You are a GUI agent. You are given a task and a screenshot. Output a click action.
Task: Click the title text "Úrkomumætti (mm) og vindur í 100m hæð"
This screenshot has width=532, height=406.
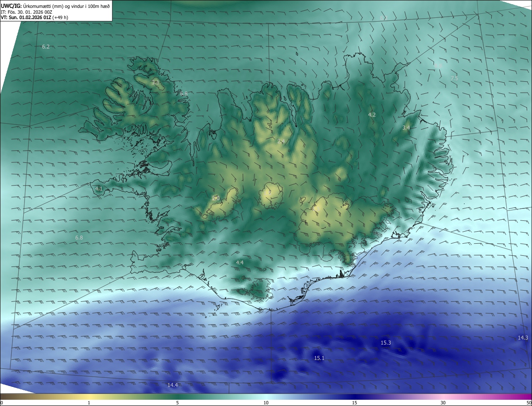[66, 6]
